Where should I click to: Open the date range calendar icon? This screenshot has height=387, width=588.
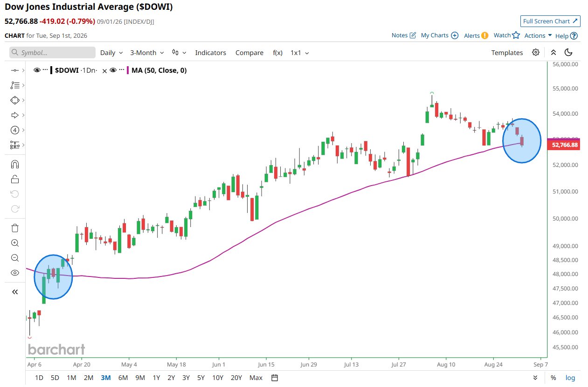pyautogui.click(x=275, y=378)
